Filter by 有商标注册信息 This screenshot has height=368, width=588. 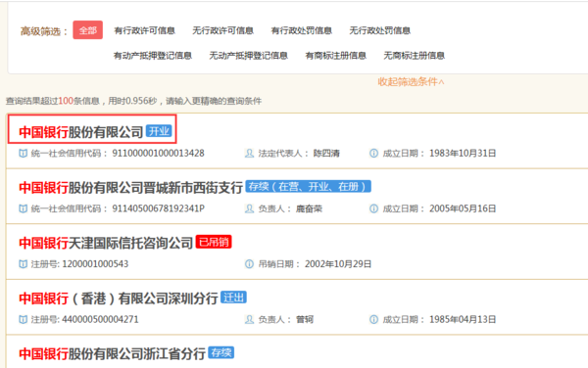pos(335,56)
